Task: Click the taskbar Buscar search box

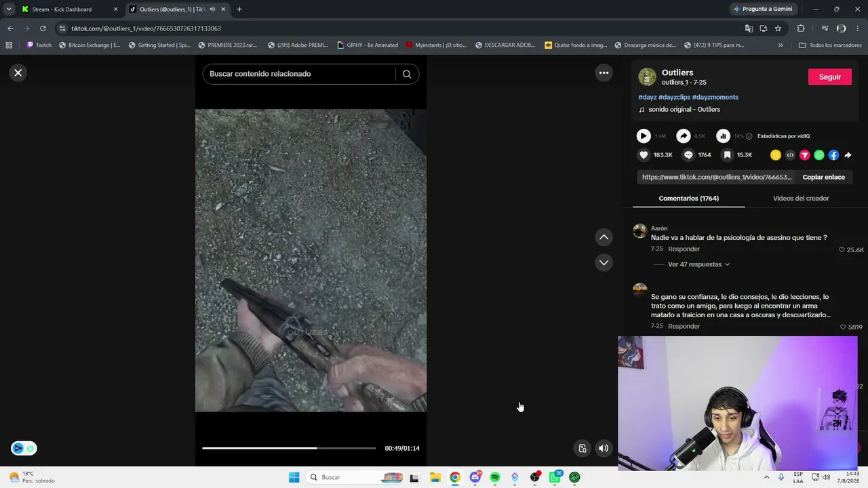Action: [x=355, y=477]
